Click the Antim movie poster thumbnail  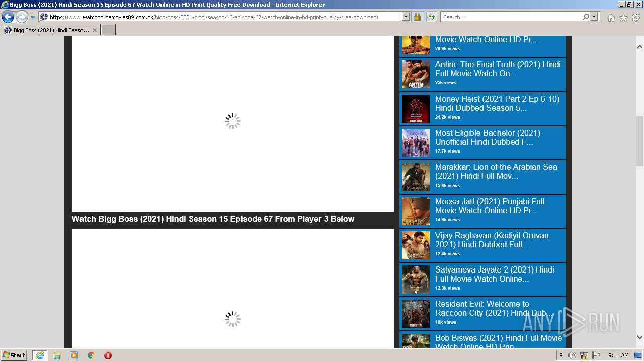click(416, 74)
